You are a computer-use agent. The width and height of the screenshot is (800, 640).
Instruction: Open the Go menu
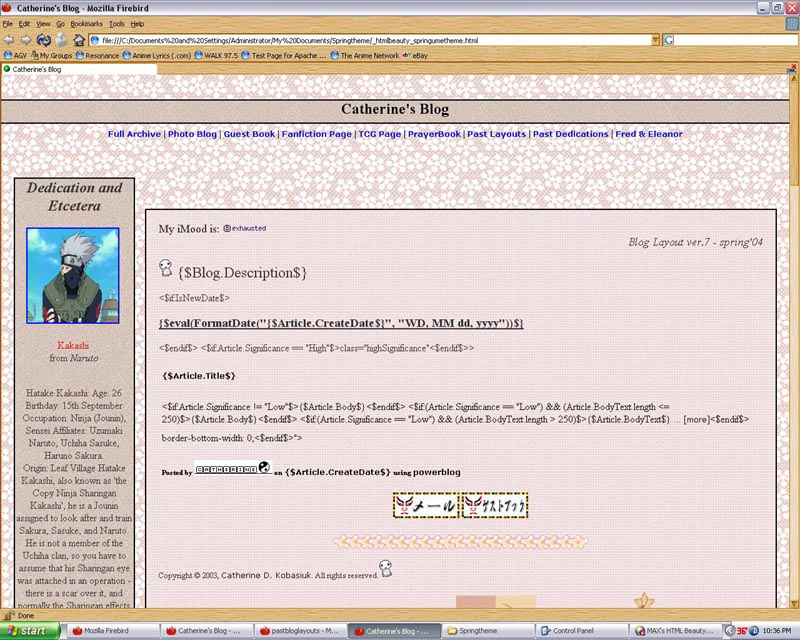click(61, 24)
